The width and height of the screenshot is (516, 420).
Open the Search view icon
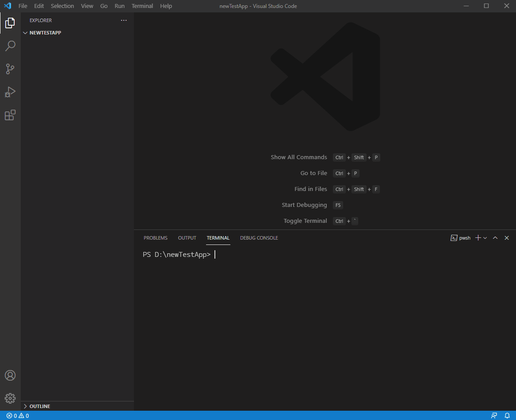(10, 46)
